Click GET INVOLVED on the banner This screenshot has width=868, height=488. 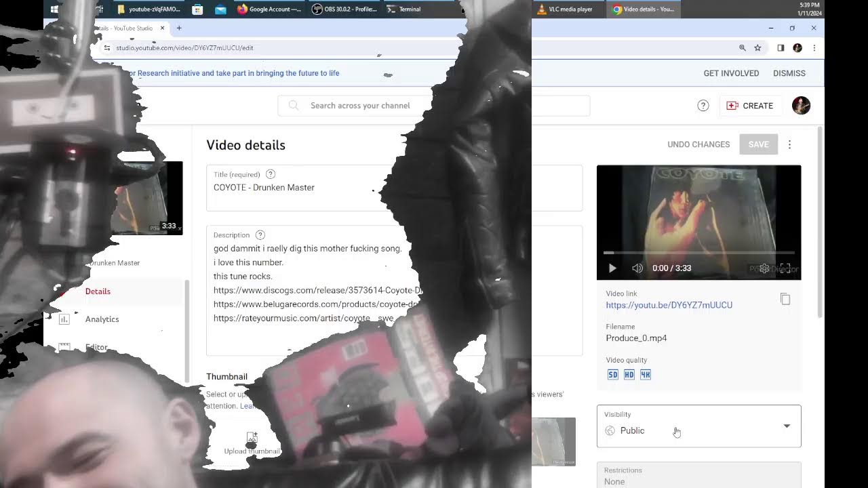pyautogui.click(x=731, y=73)
